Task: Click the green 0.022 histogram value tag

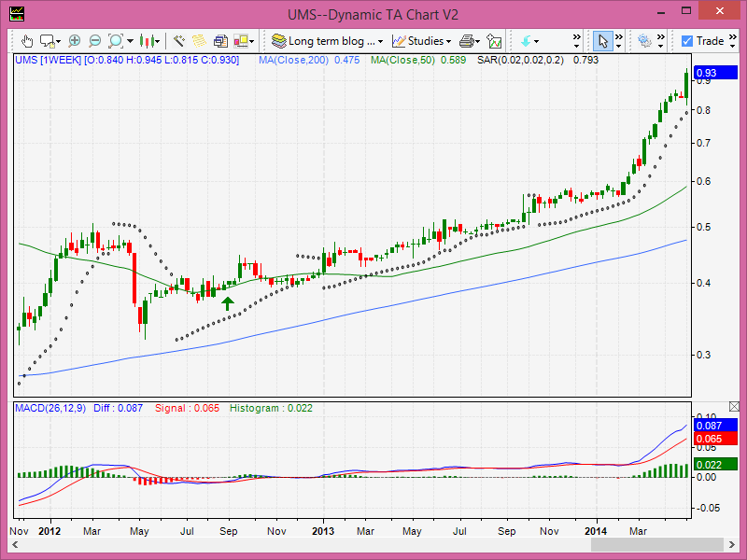Action: click(x=715, y=464)
